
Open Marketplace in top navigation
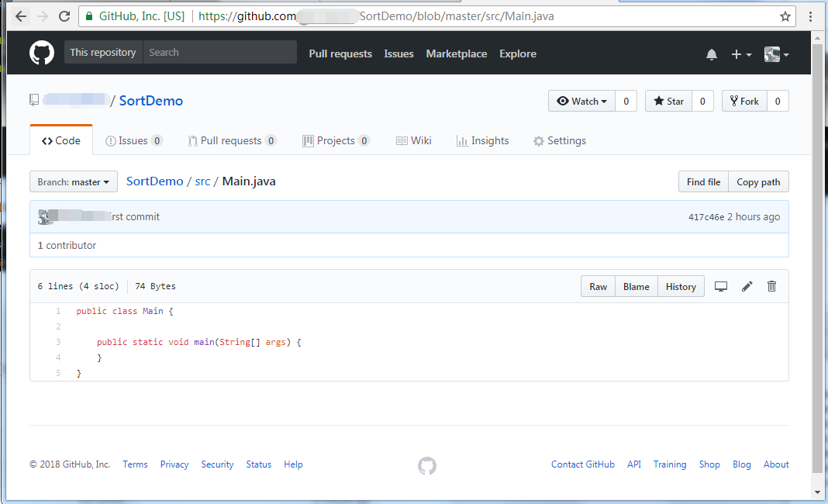point(456,54)
